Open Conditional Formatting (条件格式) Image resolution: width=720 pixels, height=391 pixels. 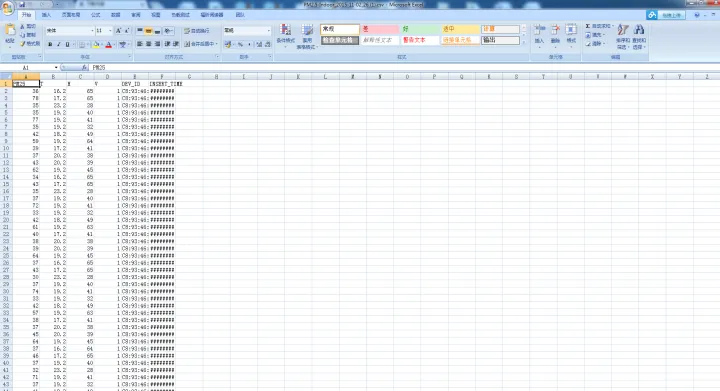[285, 36]
